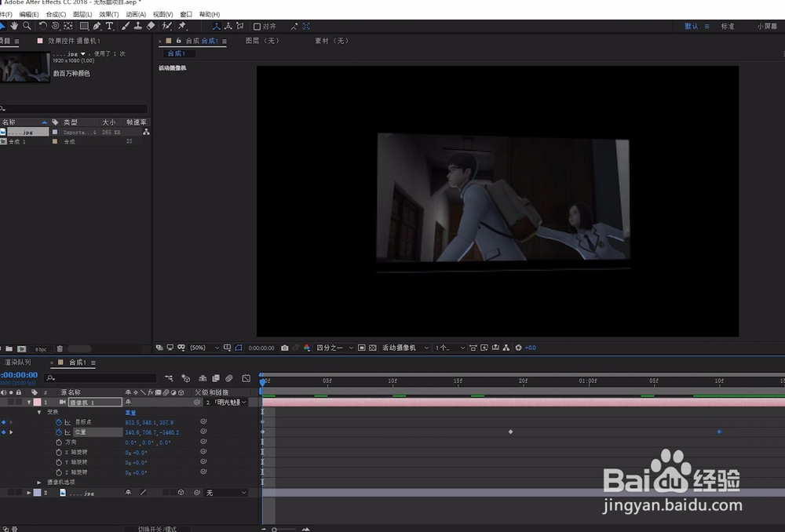Choose the World Axis mode icon
The height and width of the screenshot is (532, 785).
pos(228,26)
